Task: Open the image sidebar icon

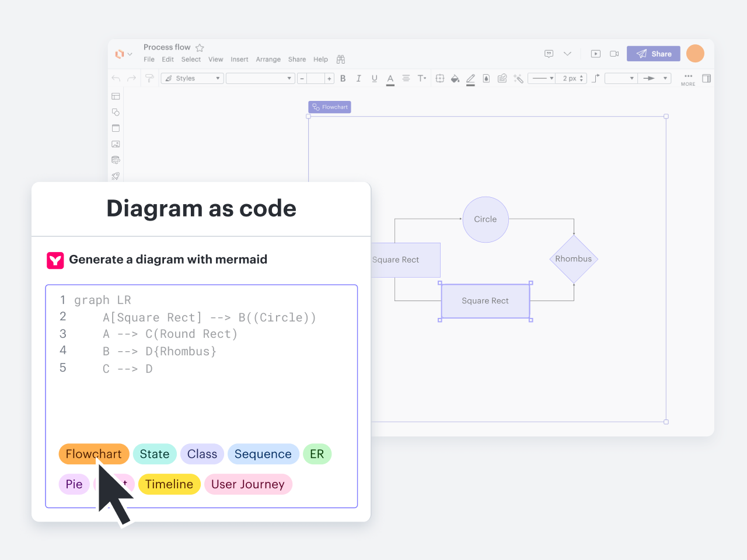Action: coord(116,144)
